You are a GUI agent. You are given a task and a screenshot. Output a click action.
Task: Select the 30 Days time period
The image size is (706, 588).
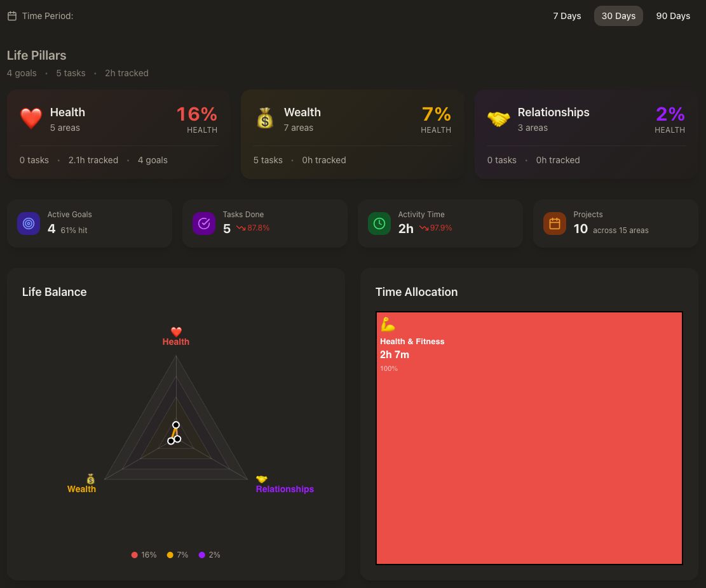point(618,16)
